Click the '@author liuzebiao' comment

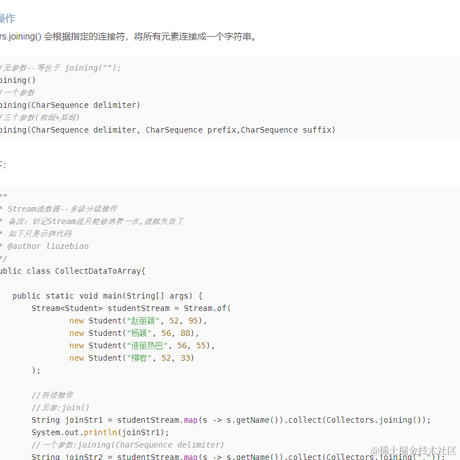pyautogui.click(x=48, y=246)
